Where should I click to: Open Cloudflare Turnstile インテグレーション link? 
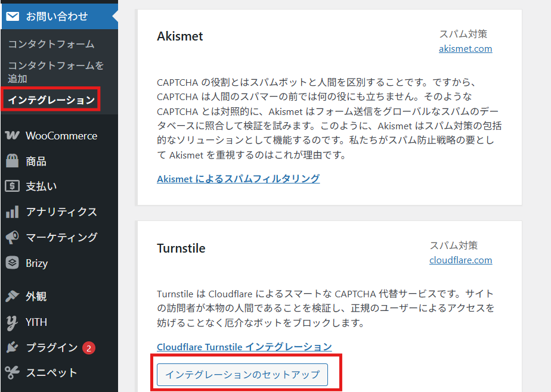[244, 347]
